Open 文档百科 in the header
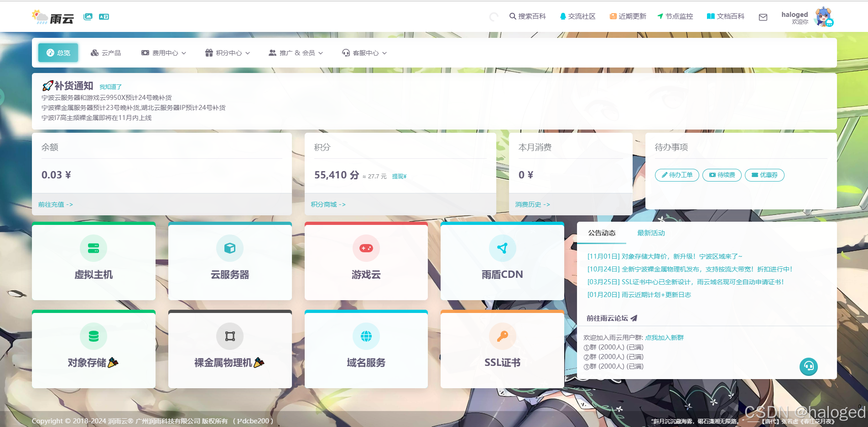The image size is (868, 427). [726, 16]
